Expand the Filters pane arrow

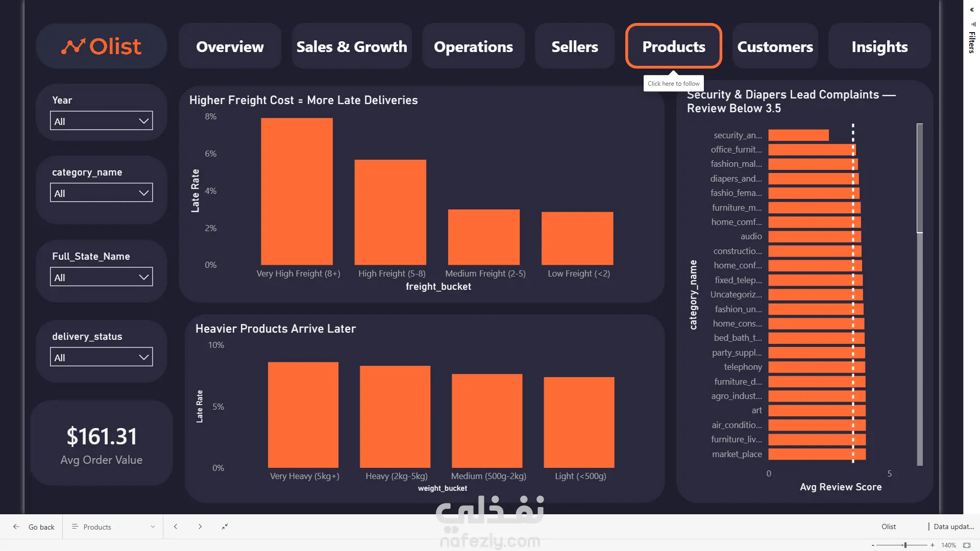[x=972, y=10]
